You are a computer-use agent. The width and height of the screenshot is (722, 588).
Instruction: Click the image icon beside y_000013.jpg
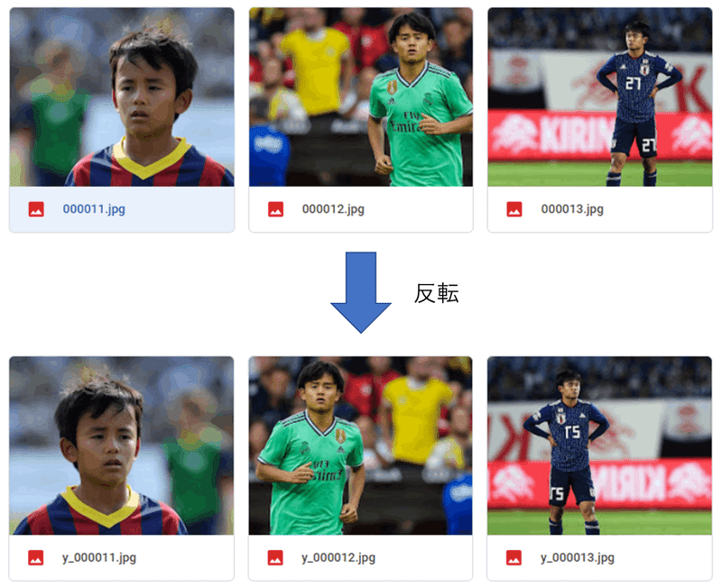tap(514, 557)
